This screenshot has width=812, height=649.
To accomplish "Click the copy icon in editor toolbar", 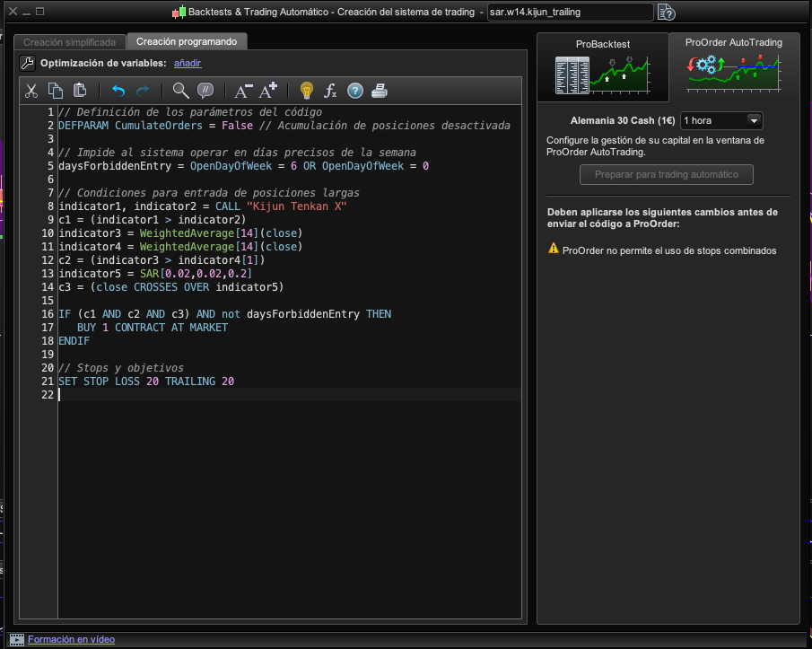I will pos(56,91).
